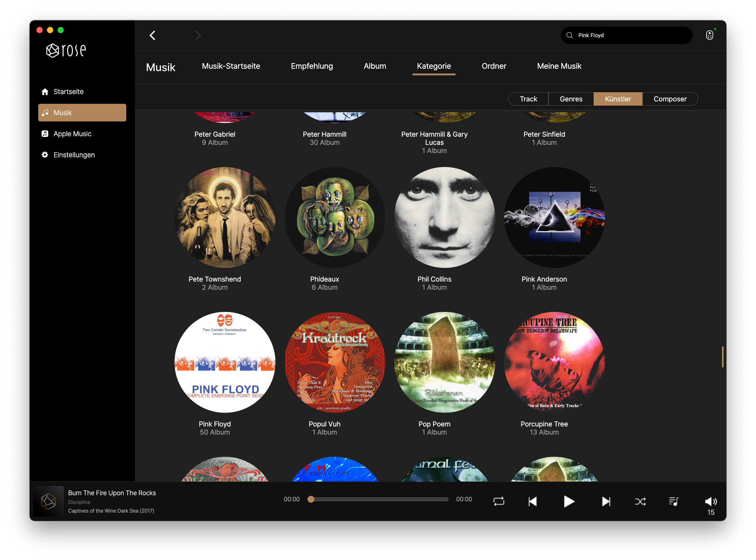Open the Musik-Startseite tab
The image size is (756, 560).
click(231, 66)
